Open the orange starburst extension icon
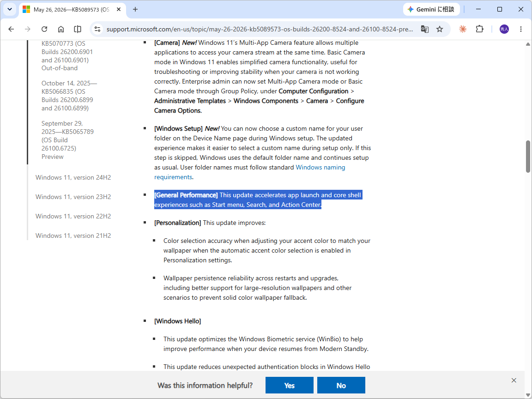The height and width of the screenshot is (399, 532). coord(463,29)
